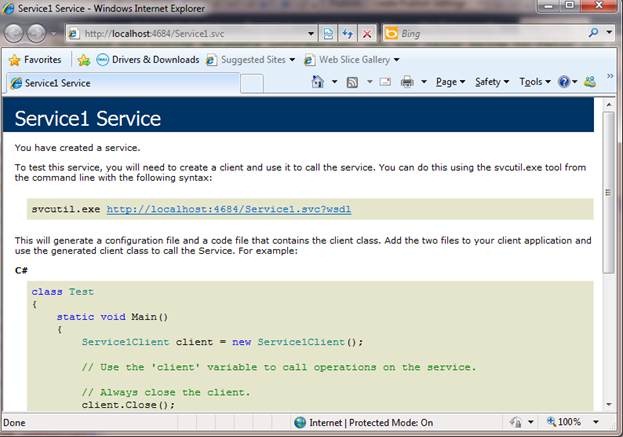Click the Refresh page icon
The width and height of the screenshot is (623, 437).
point(347,33)
